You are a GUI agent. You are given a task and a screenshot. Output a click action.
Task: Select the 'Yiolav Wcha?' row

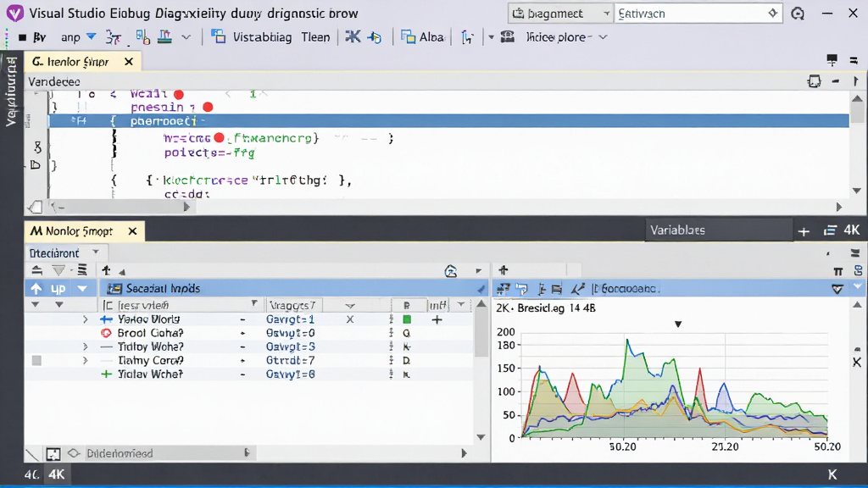(249, 374)
